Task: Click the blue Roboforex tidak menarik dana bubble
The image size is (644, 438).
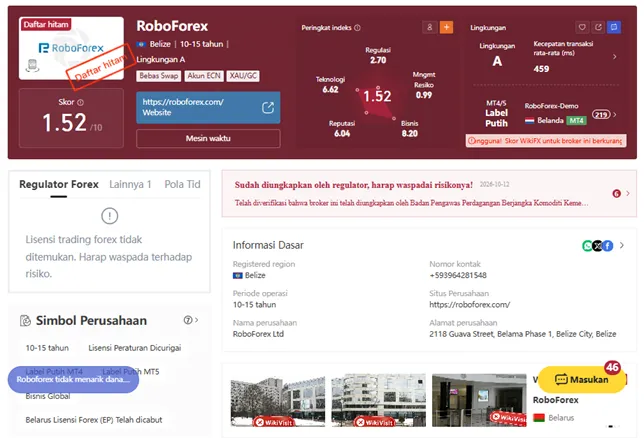Action: [x=73, y=379]
